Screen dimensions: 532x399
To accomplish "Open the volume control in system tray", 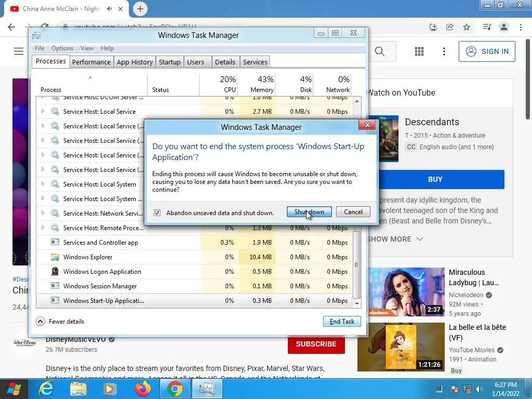I will pyautogui.click(x=480, y=389).
